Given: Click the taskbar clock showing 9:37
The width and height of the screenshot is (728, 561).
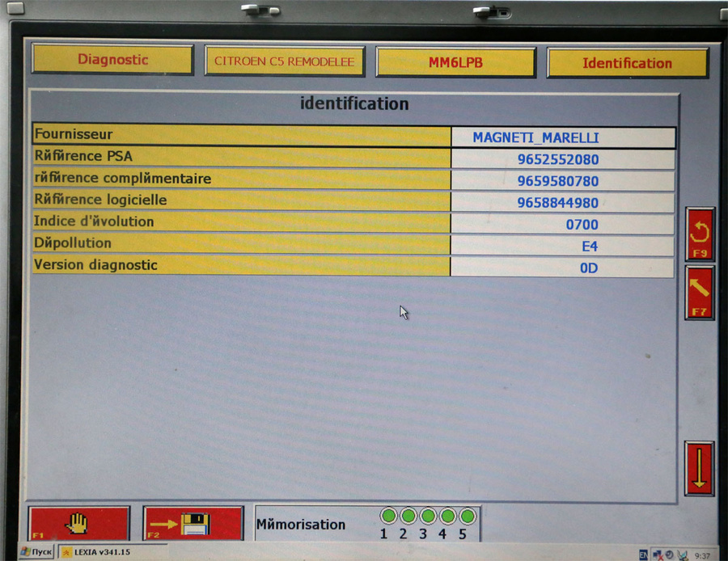Looking at the screenshot, I should coord(702,556).
